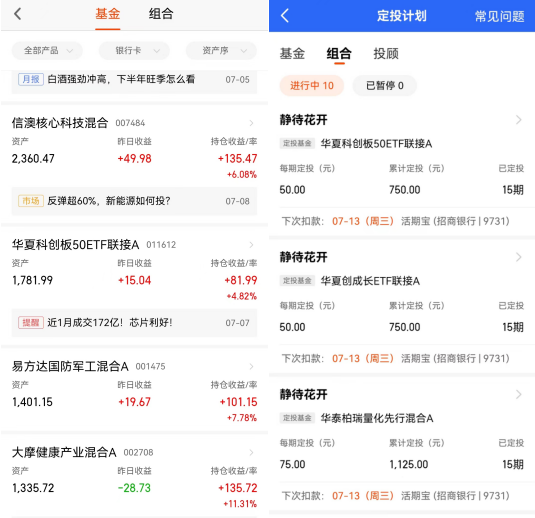Go back from the 定投计划 screen
Image resolution: width=535 pixels, height=518 pixels.
click(x=285, y=16)
